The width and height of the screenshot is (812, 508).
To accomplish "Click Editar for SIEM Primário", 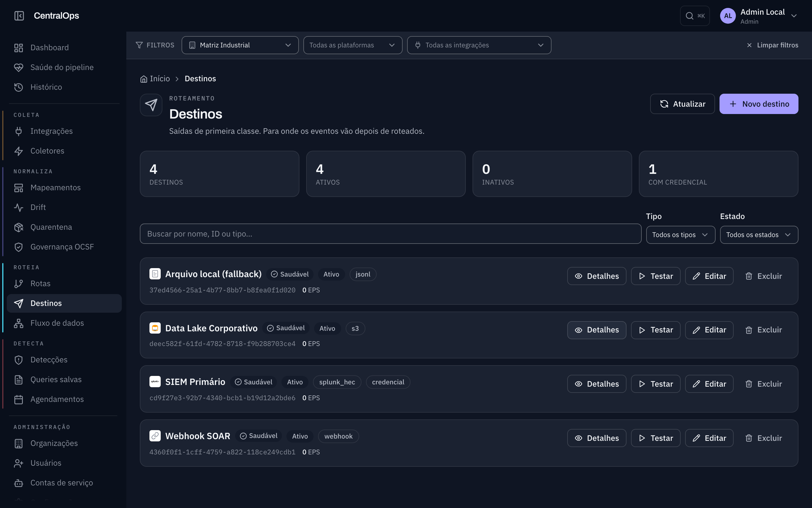I will [709, 384].
